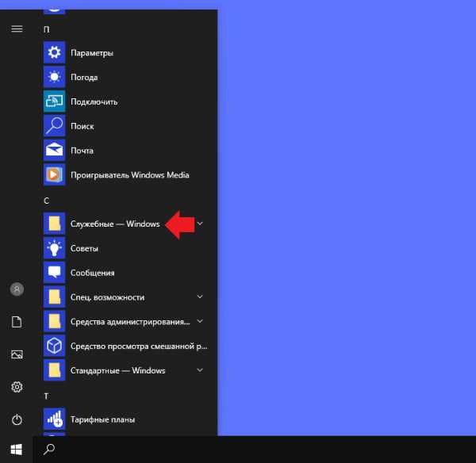Select the Стандартные — Windows label
Viewport: 476px width, 463px height.
117,370
